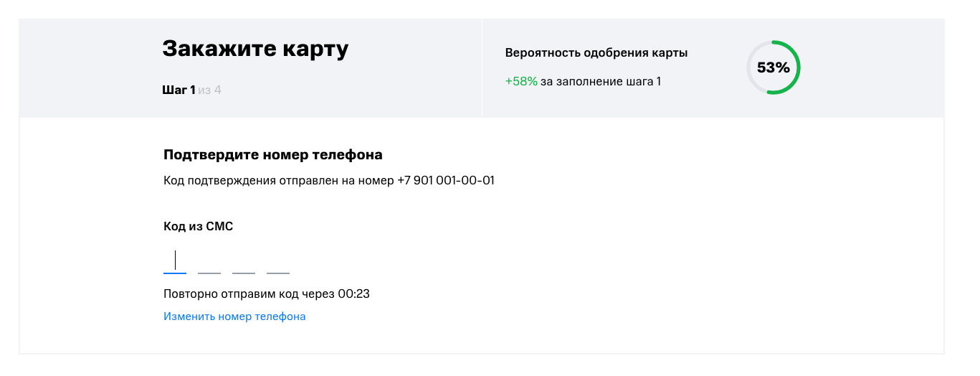
Task: Click the Закажите карту heading
Action: 255,49
